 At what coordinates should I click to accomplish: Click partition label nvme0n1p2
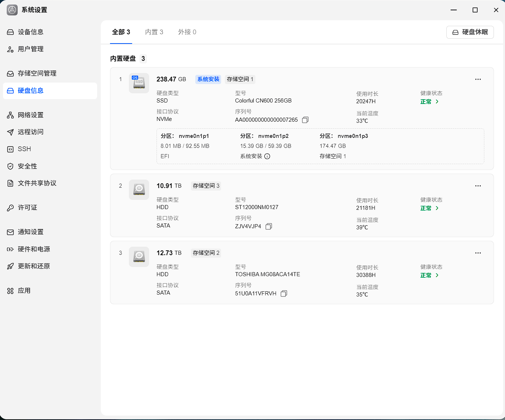click(x=274, y=136)
